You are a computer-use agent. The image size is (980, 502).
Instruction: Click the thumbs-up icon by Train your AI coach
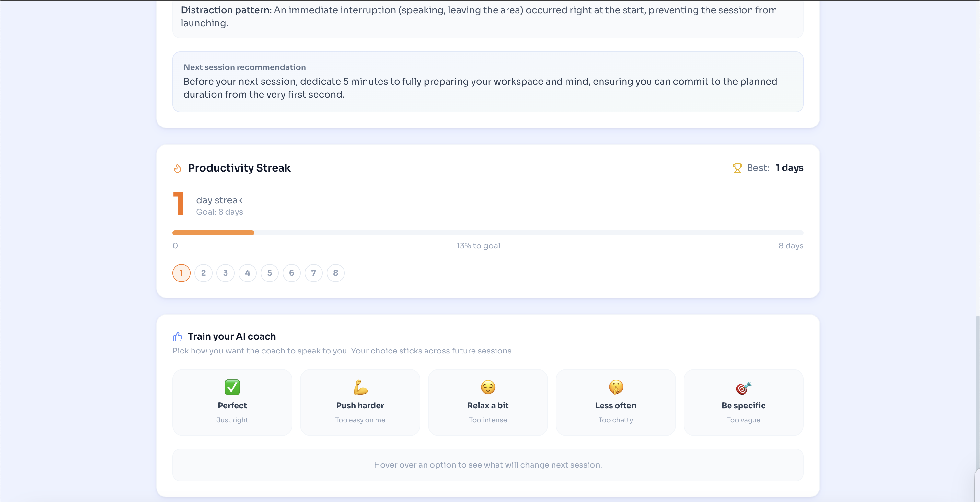(177, 336)
